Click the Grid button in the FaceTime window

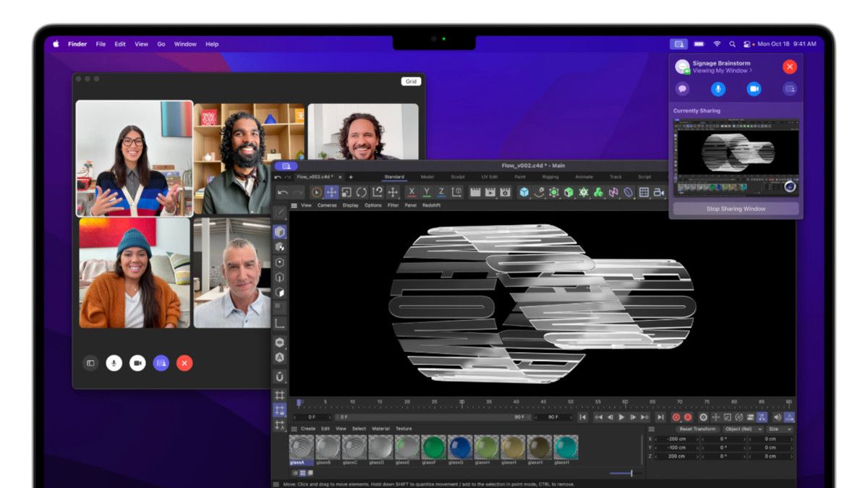[x=411, y=81]
